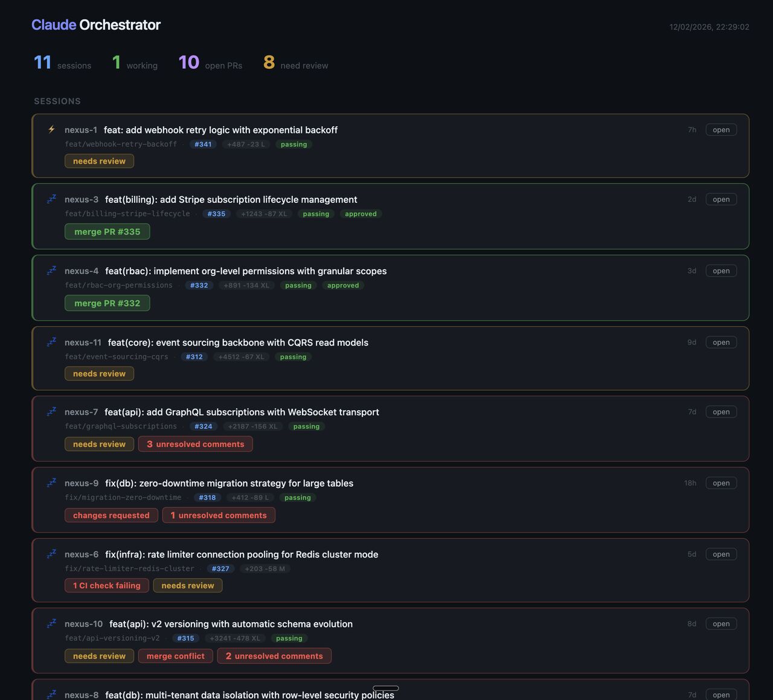773x700 pixels.
Task: Select the 10 open PRs counter
Action: (210, 63)
